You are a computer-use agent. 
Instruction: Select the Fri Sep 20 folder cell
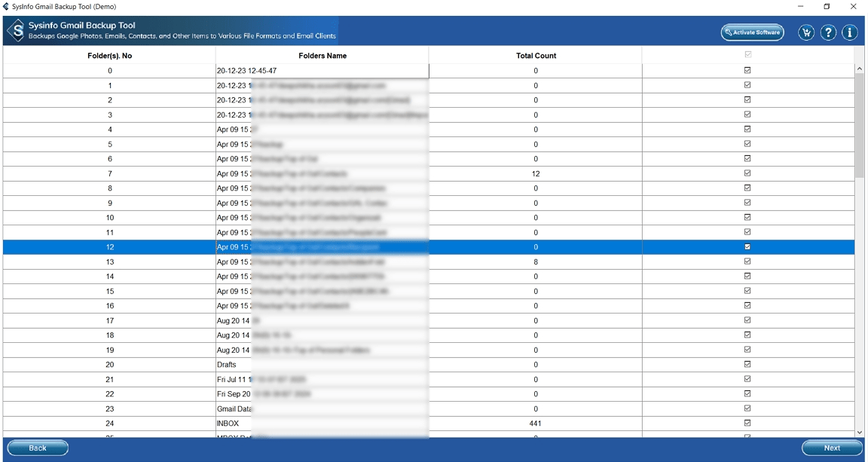click(322, 394)
